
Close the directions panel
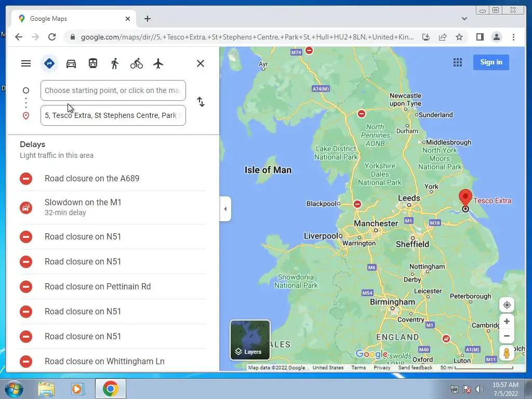pyautogui.click(x=201, y=63)
